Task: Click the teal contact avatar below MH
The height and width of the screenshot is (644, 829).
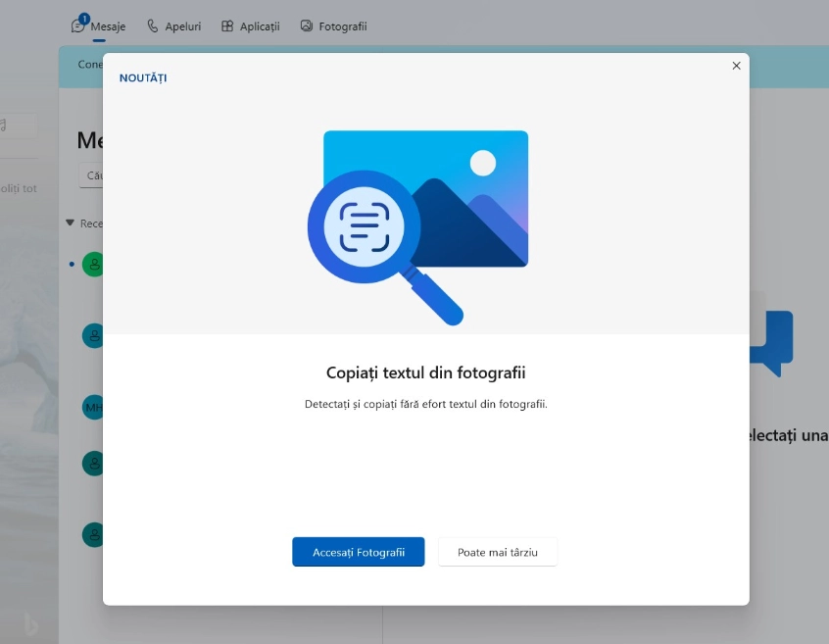Action: coord(93,463)
